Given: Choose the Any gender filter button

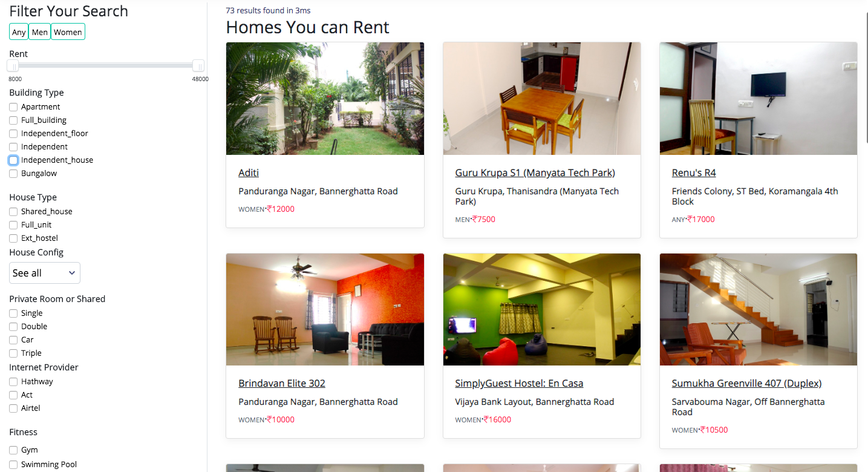Looking at the screenshot, I should [19, 32].
